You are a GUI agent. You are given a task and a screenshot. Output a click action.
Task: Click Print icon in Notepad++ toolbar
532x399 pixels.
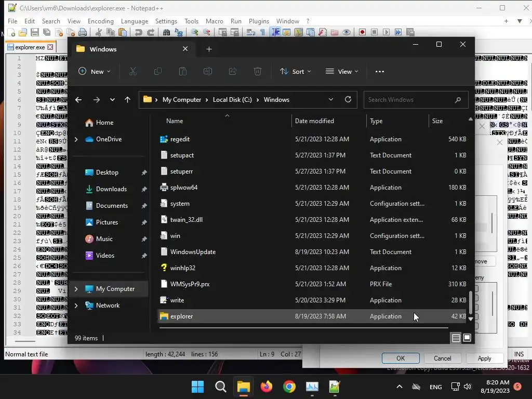click(x=83, y=32)
